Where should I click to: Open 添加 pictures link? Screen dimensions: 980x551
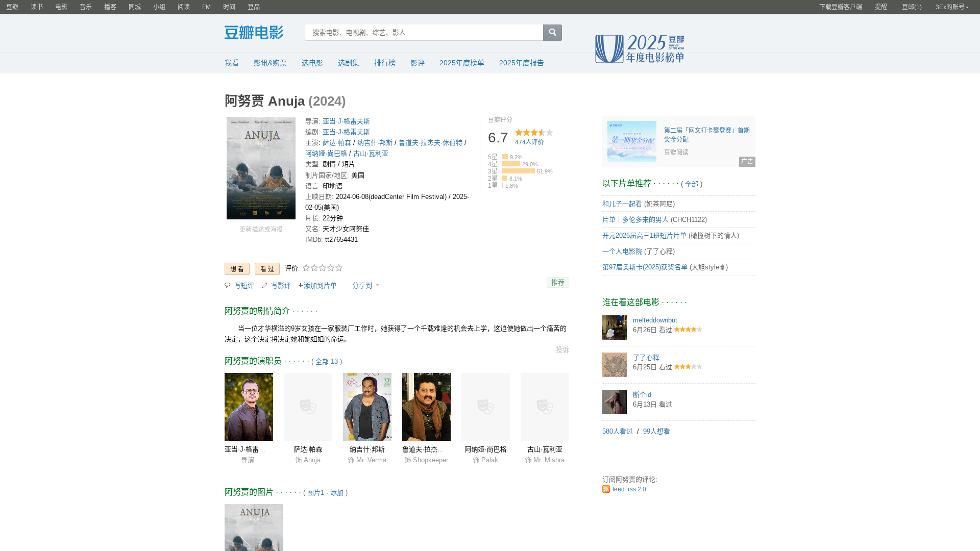tap(337, 493)
